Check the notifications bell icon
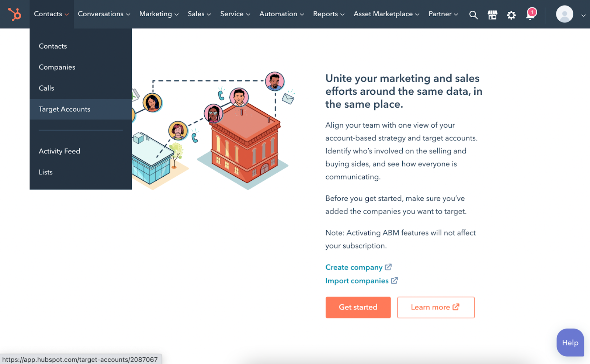 (x=531, y=14)
